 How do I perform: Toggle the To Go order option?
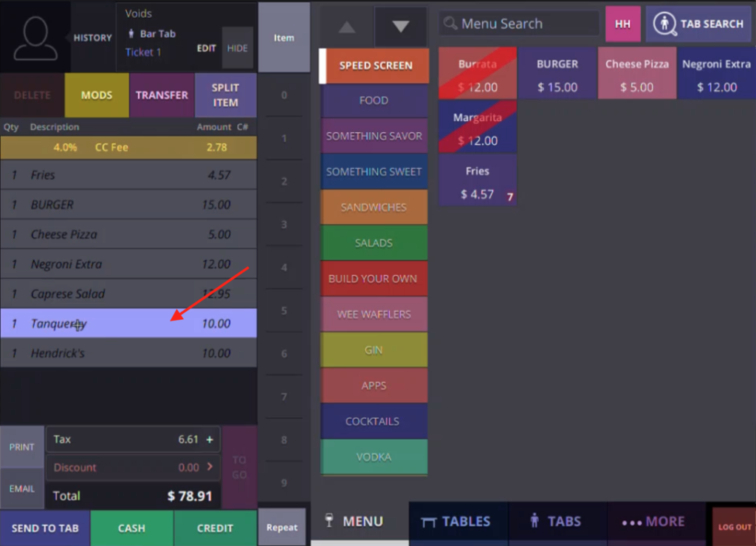coord(239,467)
